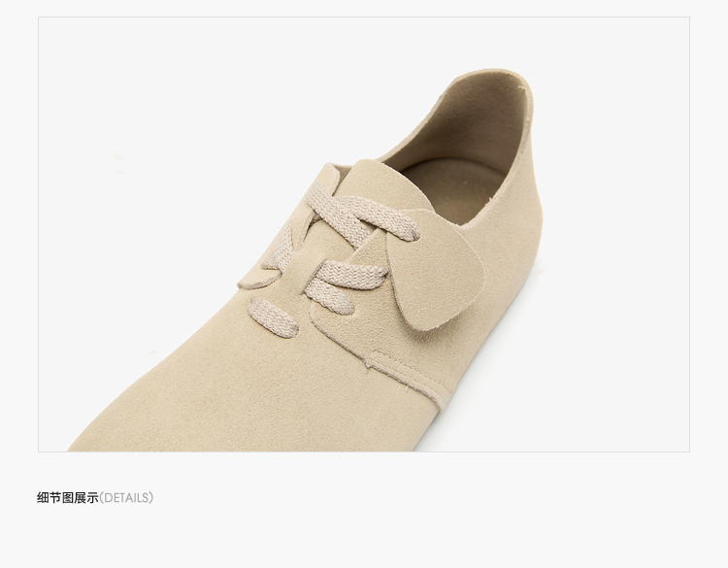Click blank page area below DETAILS heading
This screenshot has width=728, height=568.
pyautogui.click(x=364, y=539)
